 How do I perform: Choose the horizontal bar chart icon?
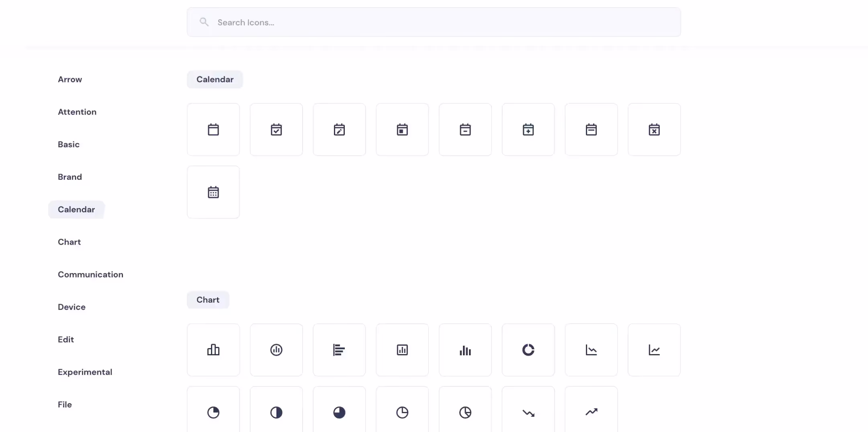pos(339,350)
